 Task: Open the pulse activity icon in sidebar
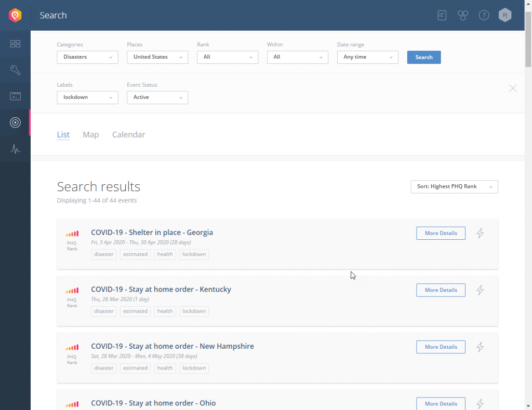click(15, 149)
